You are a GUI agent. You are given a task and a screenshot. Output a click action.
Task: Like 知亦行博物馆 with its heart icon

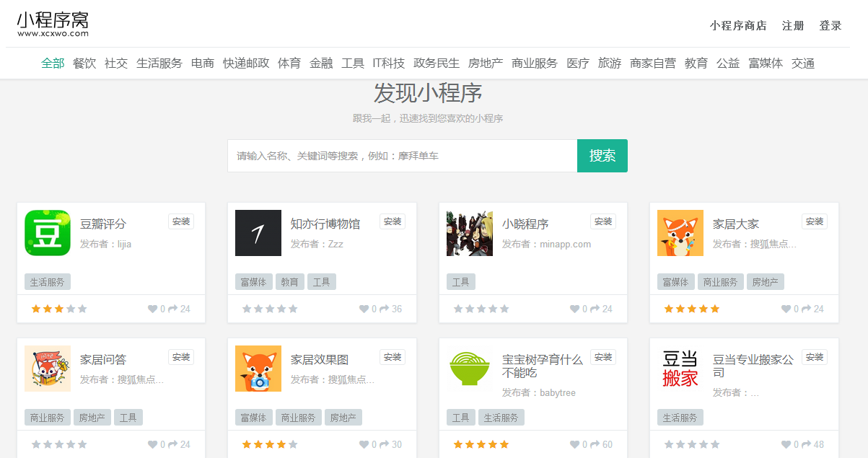coord(364,309)
